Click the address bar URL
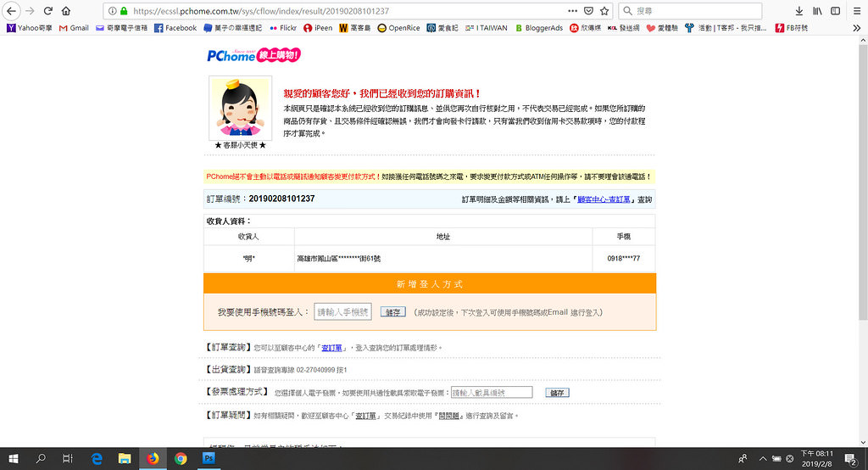This screenshot has width=868, height=470. [x=261, y=10]
